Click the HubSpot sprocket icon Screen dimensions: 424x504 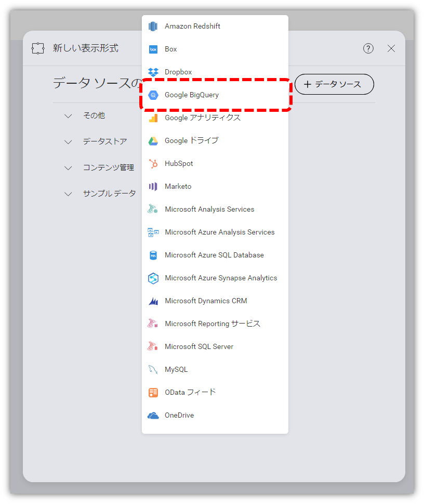point(153,164)
